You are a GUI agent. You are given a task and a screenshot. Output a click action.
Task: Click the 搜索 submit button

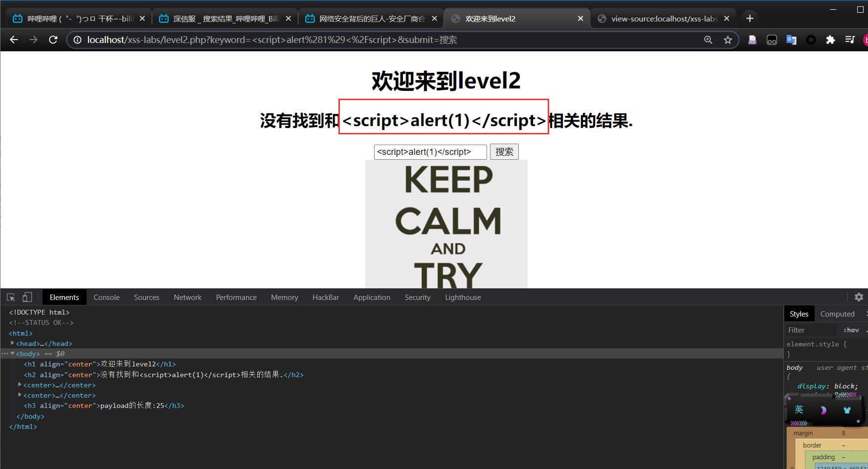504,152
